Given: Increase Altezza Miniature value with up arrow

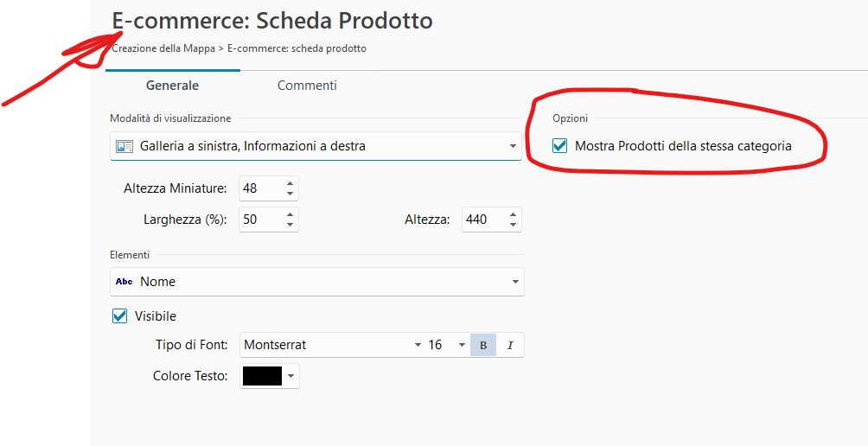Looking at the screenshot, I should pyautogui.click(x=290, y=183).
